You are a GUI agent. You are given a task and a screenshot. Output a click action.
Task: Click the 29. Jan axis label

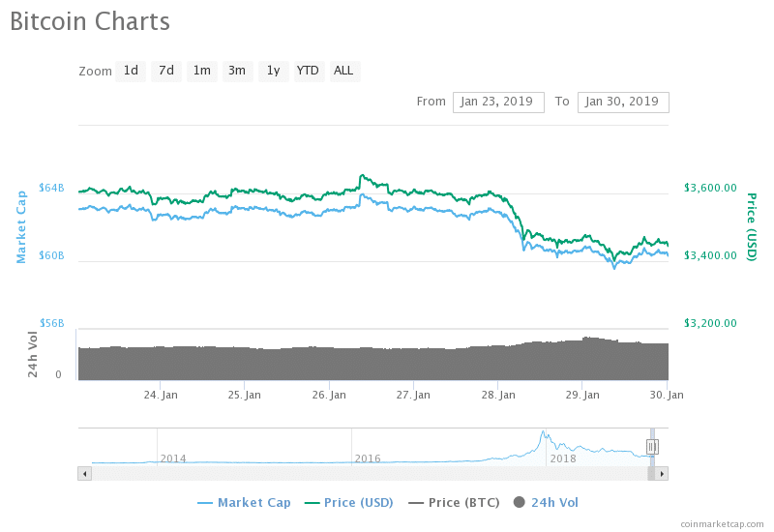click(582, 395)
